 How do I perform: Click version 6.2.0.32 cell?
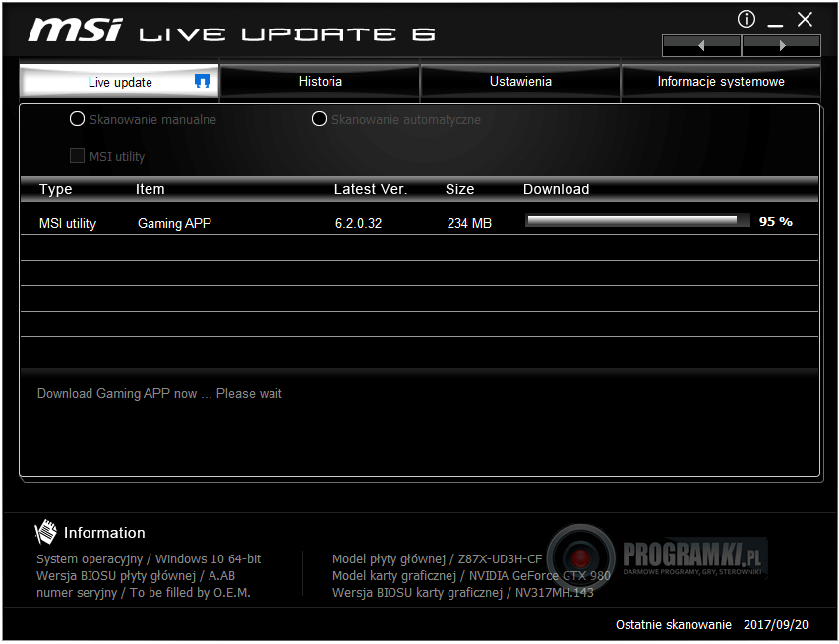point(358,223)
